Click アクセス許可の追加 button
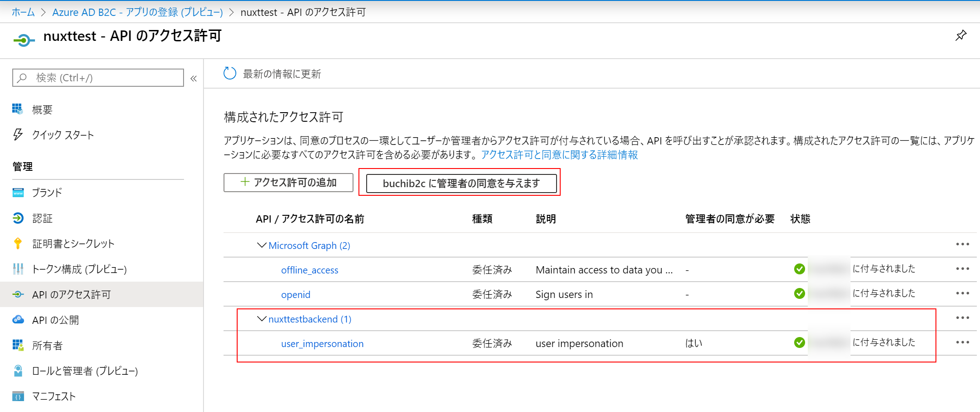 coord(289,183)
